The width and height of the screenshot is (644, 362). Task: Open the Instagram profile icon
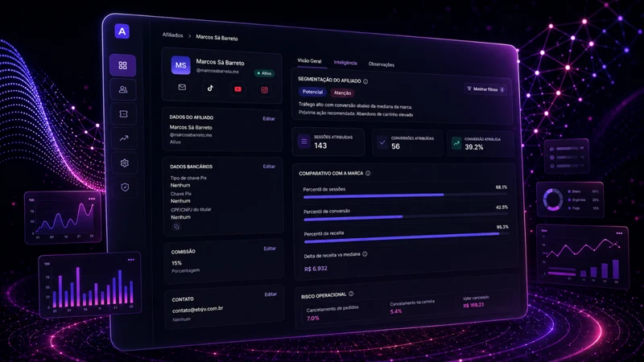click(265, 90)
